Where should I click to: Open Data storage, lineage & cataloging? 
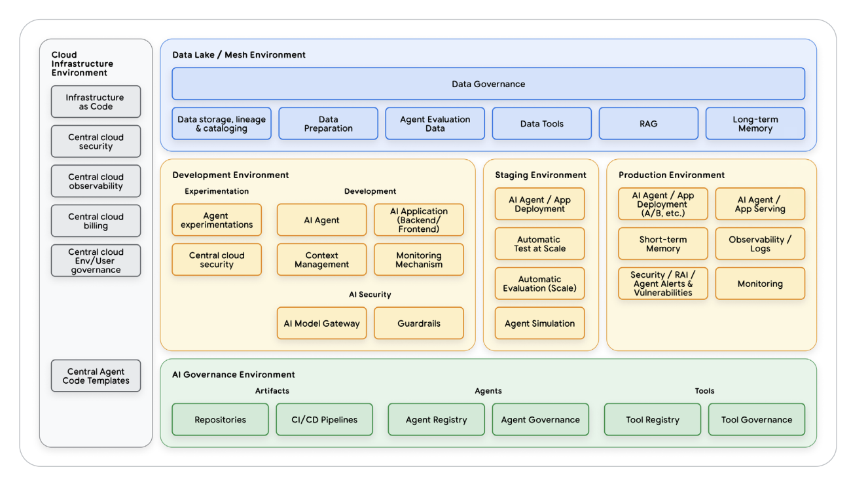221,123
